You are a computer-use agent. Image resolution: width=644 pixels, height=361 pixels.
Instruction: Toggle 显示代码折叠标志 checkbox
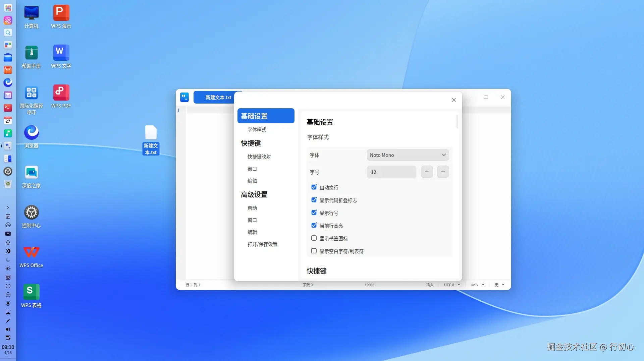pyautogui.click(x=314, y=200)
